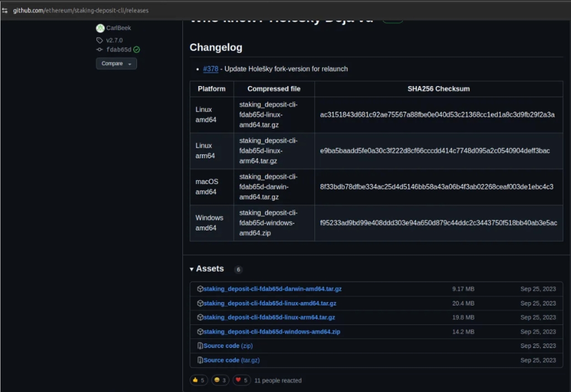The height and width of the screenshot is (392, 571).
Task: Click the green verified commit checkmark
Action: (x=136, y=50)
